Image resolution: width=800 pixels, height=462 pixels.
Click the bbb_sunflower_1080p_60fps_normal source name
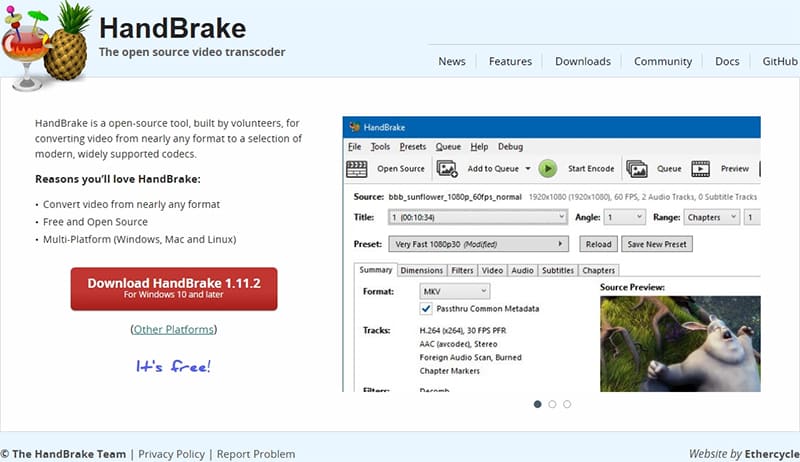455,197
